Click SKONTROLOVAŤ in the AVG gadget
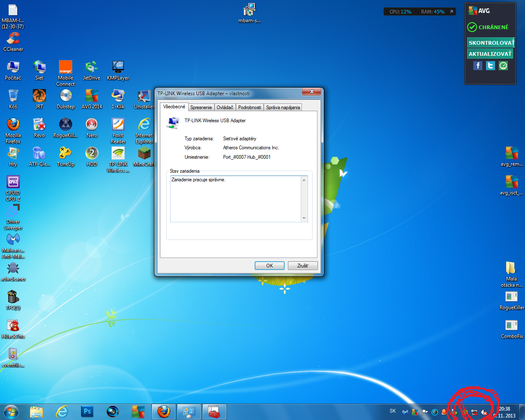 point(491,43)
